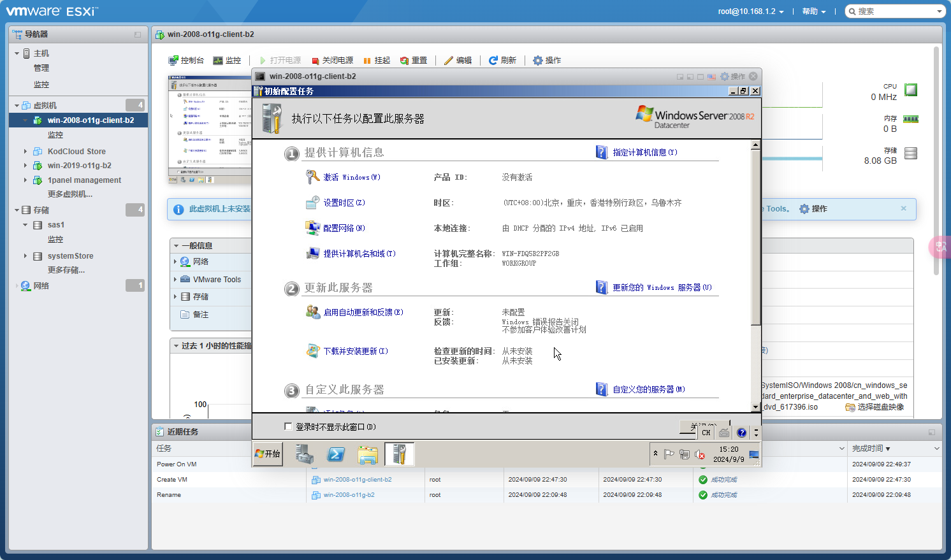The width and height of the screenshot is (951, 560).
Task: Collapse the 一般信息 panel
Action: pyautogui.click(x=176, y=246)
